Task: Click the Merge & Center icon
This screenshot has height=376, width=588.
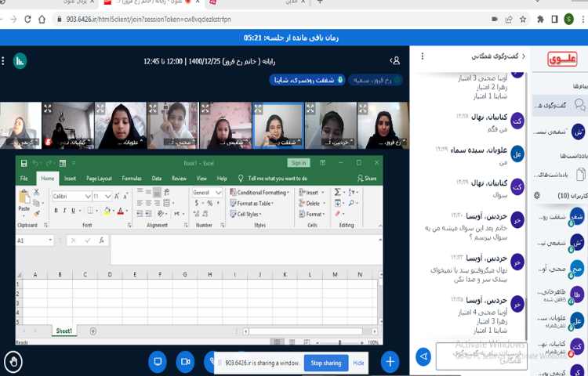Action: [x=166, y=203]
